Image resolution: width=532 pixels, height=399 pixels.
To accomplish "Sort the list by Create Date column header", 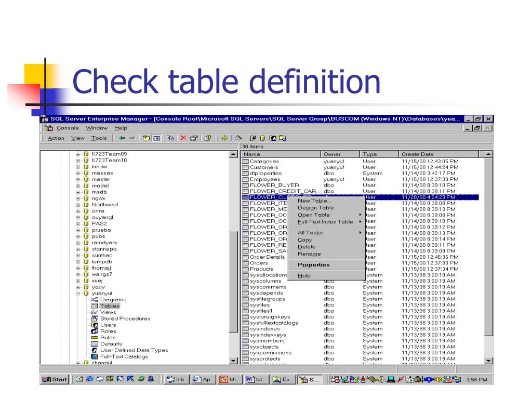I will coord(438,154).
